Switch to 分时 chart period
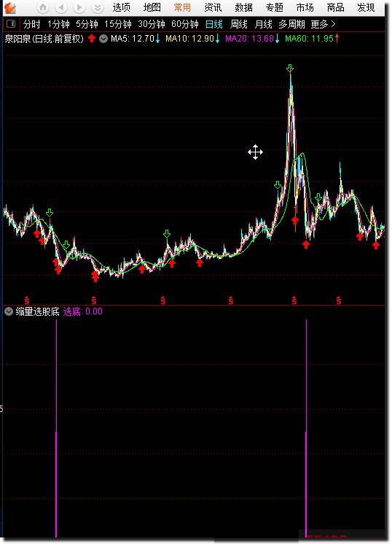 coord(32,24)
